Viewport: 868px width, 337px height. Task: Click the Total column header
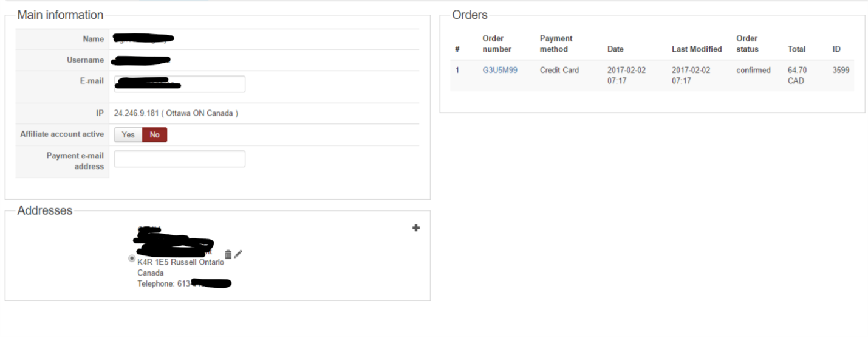(x=796, y=49)
